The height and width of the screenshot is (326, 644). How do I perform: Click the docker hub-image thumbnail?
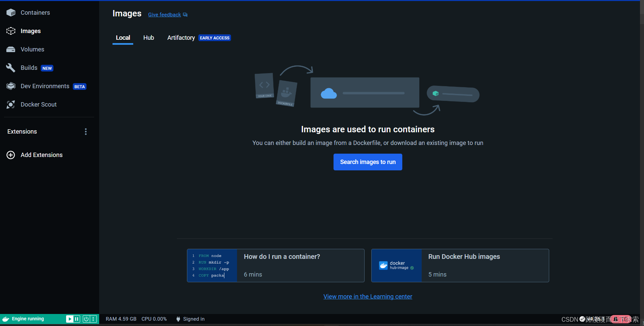tap(397, 266)
